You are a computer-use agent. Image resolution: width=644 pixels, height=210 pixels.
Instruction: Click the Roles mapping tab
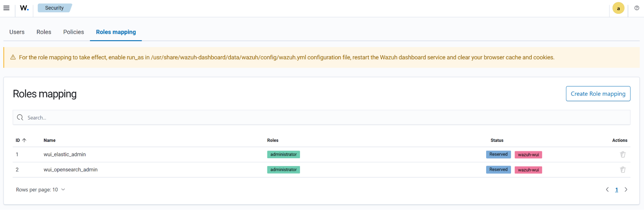click(116, 32)
